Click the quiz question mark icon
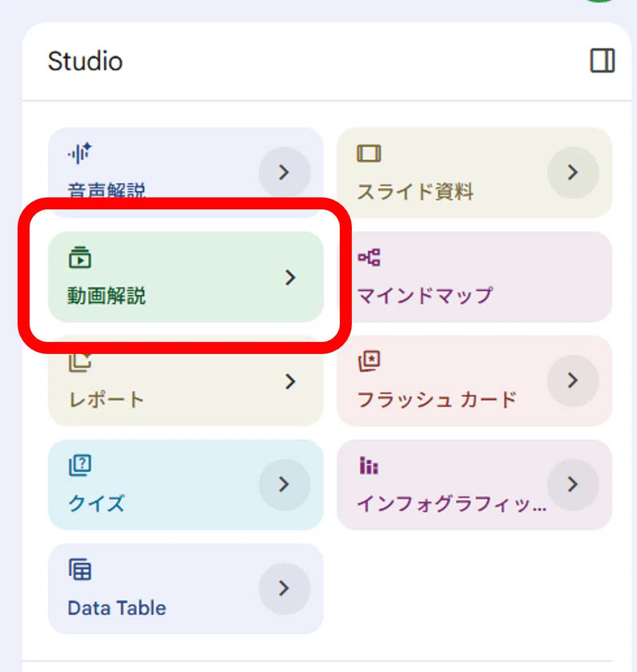637x672 pixels. pos(80,465)
